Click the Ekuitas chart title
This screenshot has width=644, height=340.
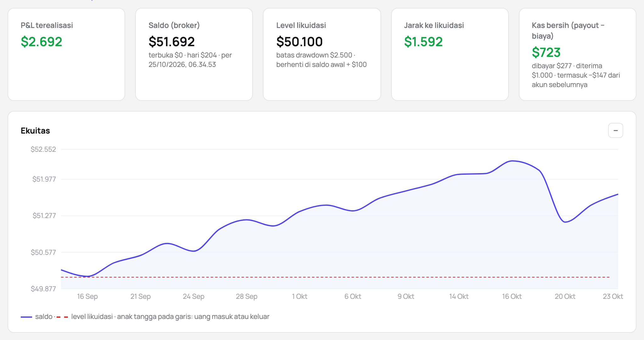coord(35,131)
